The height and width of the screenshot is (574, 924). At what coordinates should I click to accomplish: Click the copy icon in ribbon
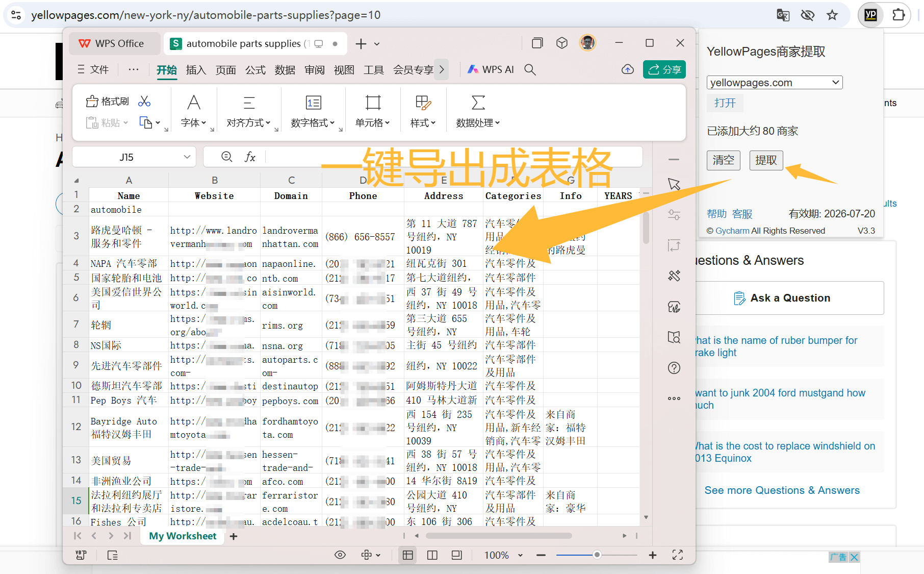click(146, 122)
